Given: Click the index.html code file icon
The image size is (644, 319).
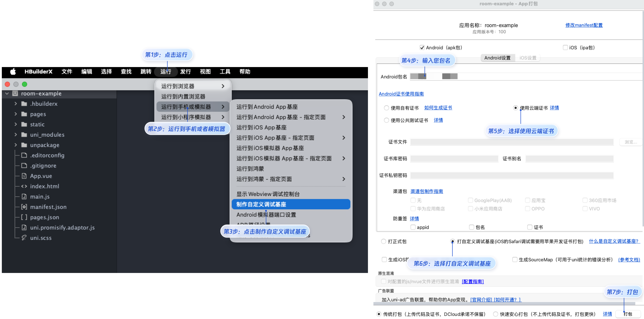Looking at the screenshot, I should pyautogui.click(x=24, y=186).
